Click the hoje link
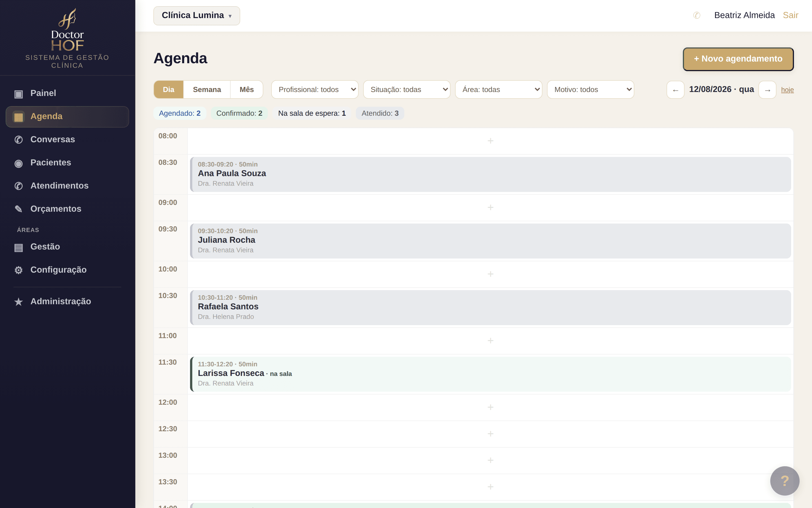 [787, 90]
